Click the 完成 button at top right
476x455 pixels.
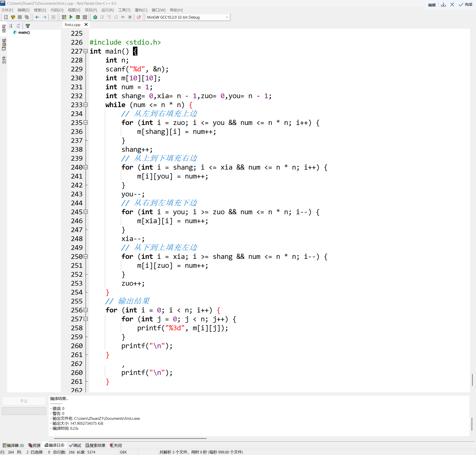click(466, 4)
